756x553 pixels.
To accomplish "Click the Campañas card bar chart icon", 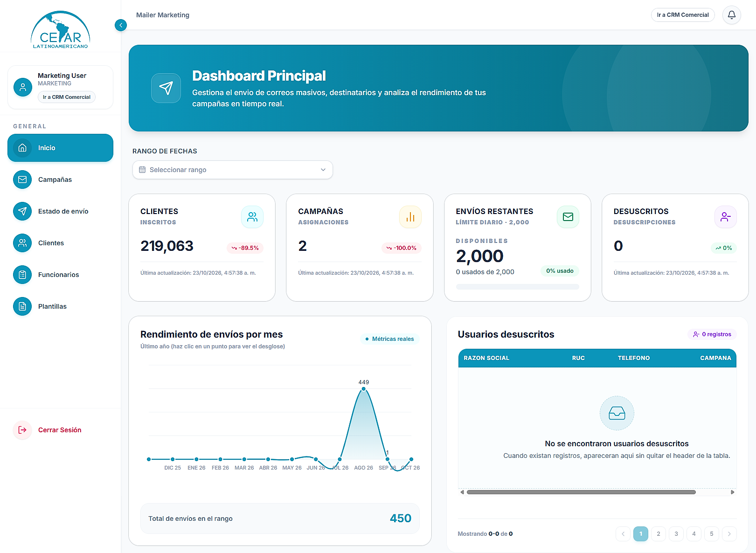I will tap(410, 217).
